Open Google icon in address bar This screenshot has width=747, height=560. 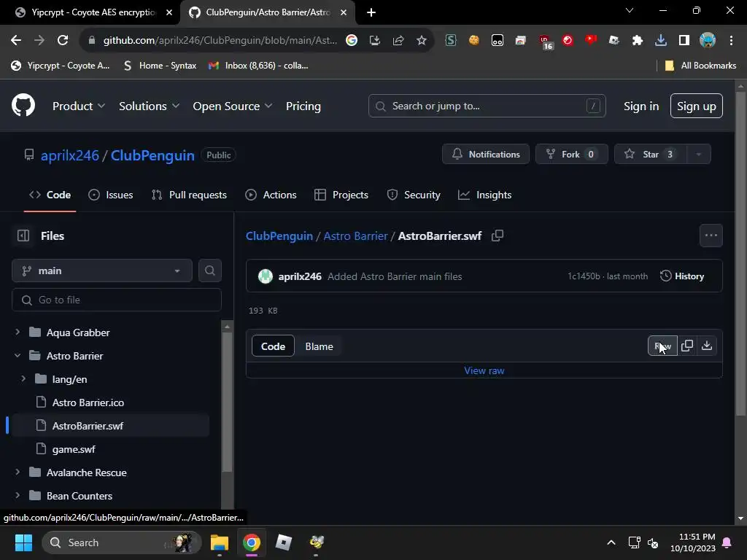(x=352, y=41)
